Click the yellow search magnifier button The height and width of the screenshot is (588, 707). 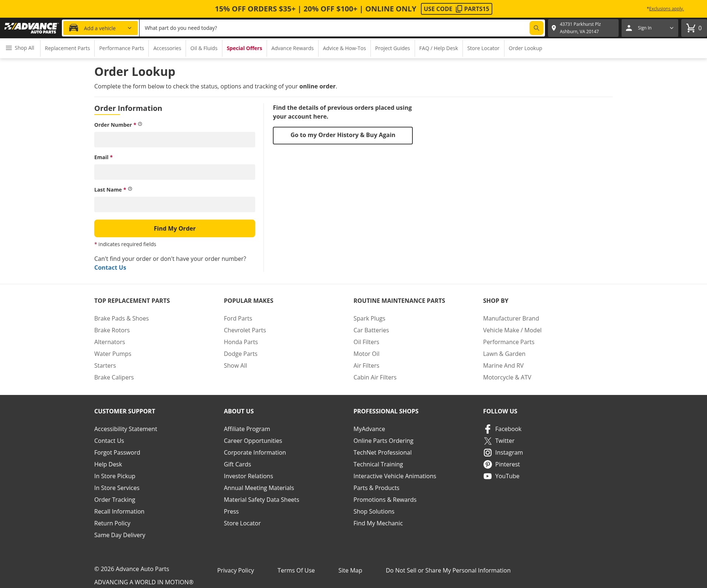[x=536, y=28]
